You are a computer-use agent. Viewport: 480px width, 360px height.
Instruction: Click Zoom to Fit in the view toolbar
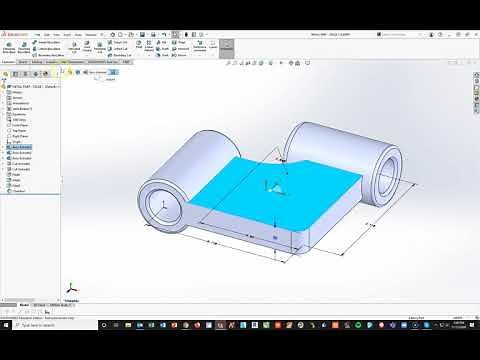point(229,63)
